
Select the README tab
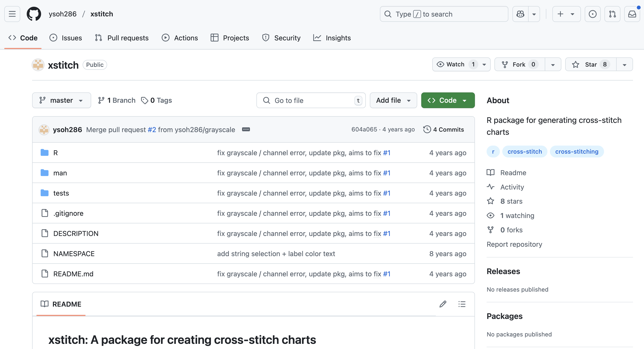[61, 304]
